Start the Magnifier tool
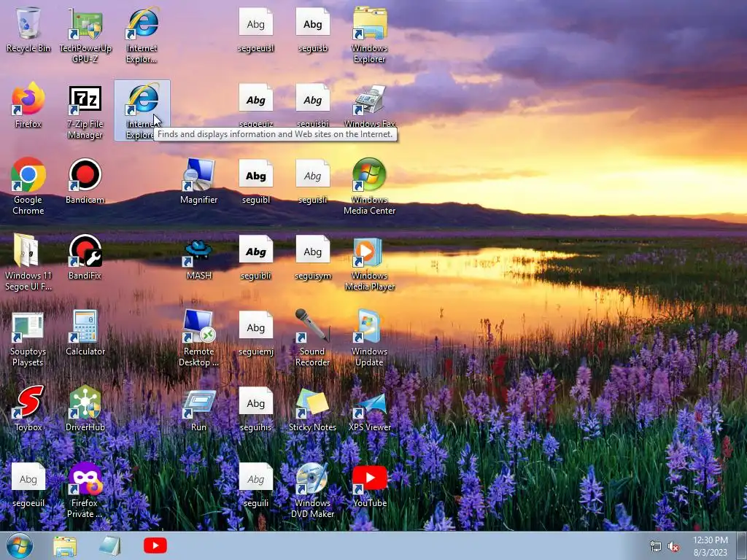This screenshot has width=747, height=560. click(198, 181)
